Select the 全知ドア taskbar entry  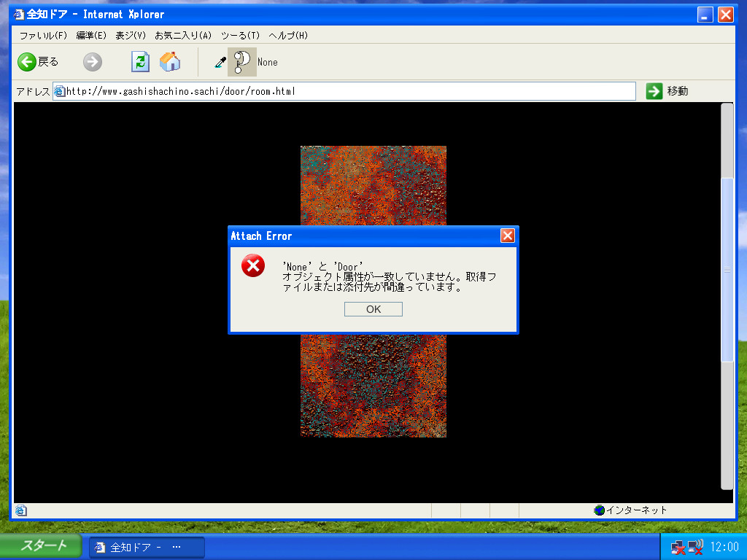146,546
